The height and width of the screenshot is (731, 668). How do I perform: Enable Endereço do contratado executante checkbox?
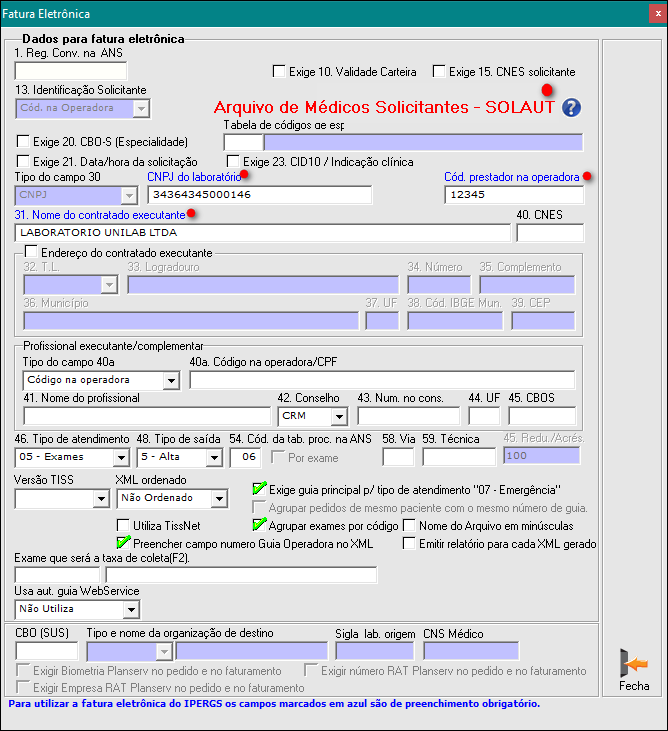coord(31,252)
